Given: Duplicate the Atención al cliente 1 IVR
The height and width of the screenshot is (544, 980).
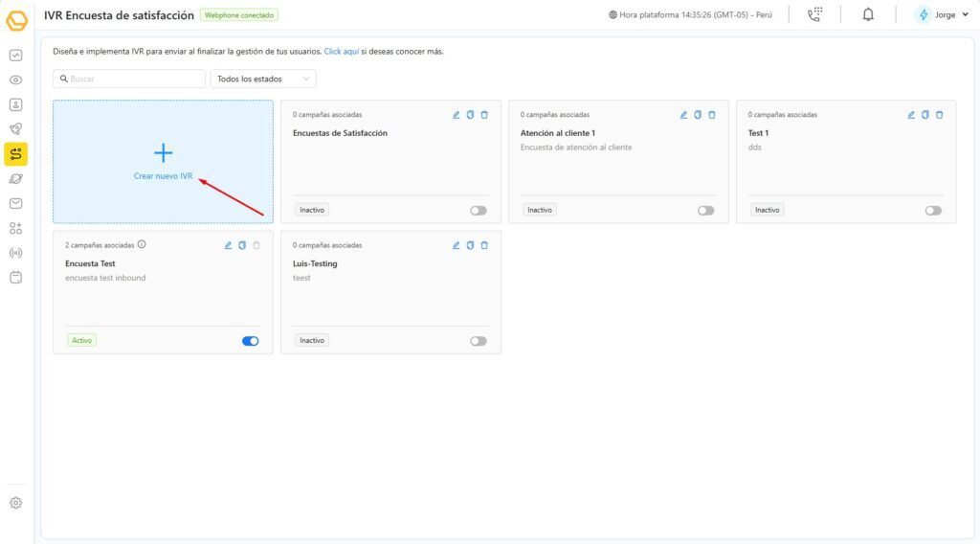Looking at the screenshot, I should click(x=698, y=115).
